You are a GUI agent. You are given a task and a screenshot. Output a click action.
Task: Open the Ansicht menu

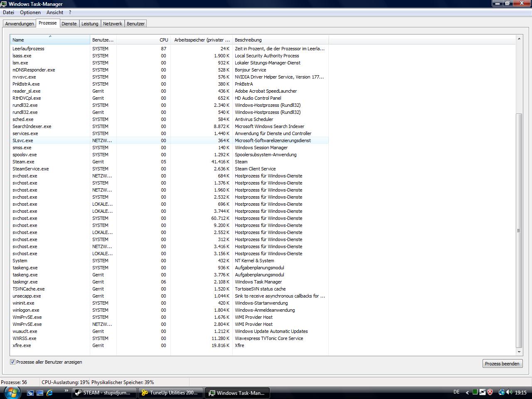click(55, 12)
